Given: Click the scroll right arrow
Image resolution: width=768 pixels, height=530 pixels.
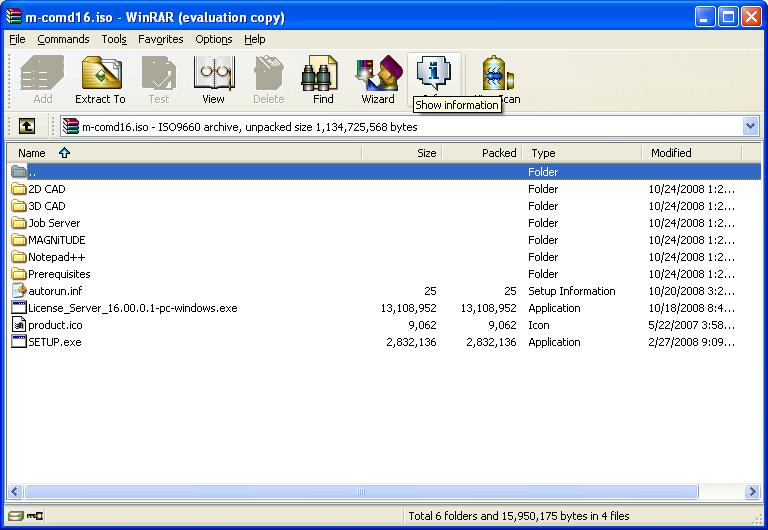Looking at the screenshot, I should click(752, 491).
